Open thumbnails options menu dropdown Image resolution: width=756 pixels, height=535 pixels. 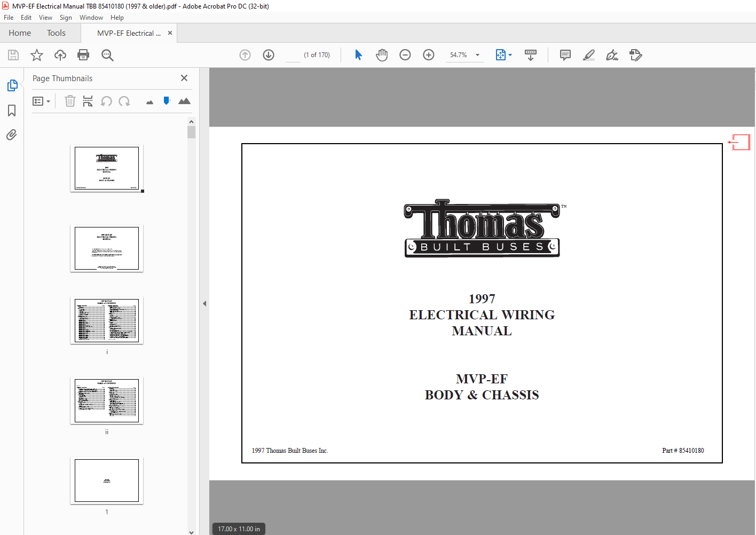pyautogui.click(x=42, y=101)
